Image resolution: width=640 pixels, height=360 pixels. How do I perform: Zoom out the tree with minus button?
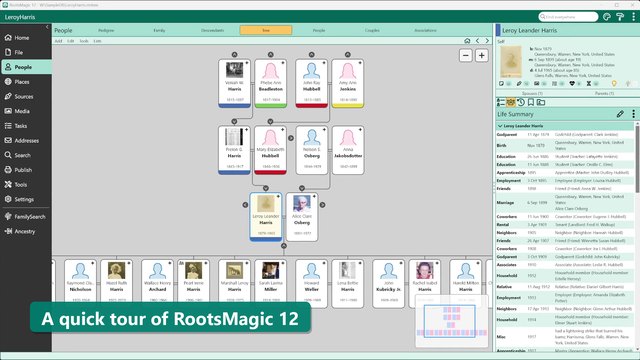click(x=466, y=56)
